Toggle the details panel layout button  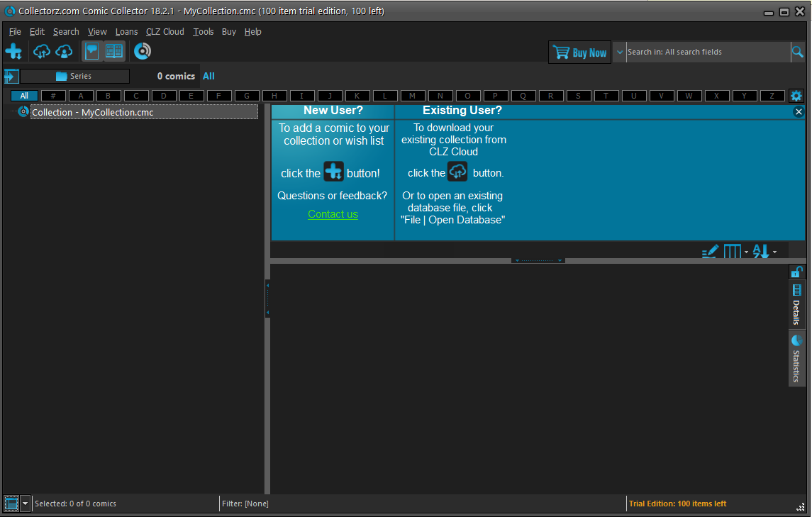coord(114,51)
